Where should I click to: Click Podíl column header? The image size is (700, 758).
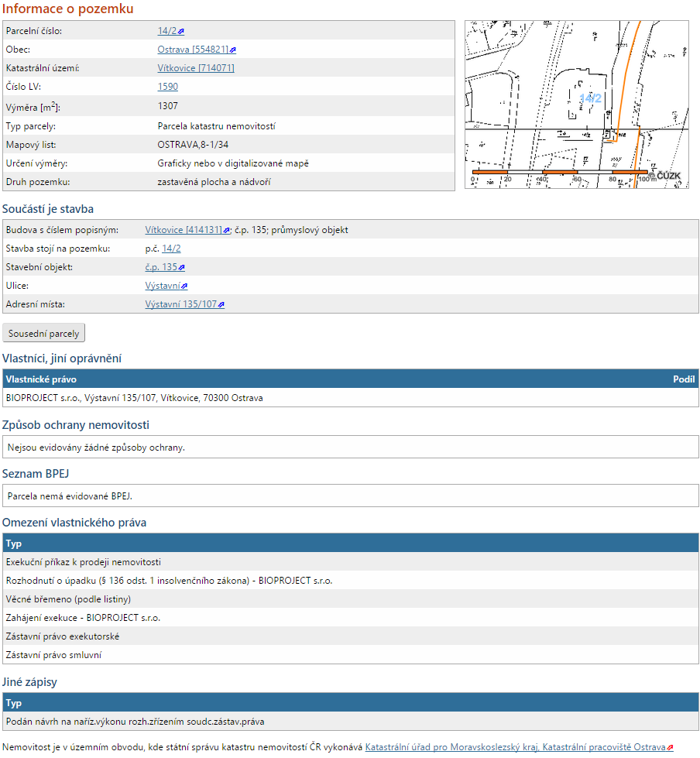coord(684,379)
